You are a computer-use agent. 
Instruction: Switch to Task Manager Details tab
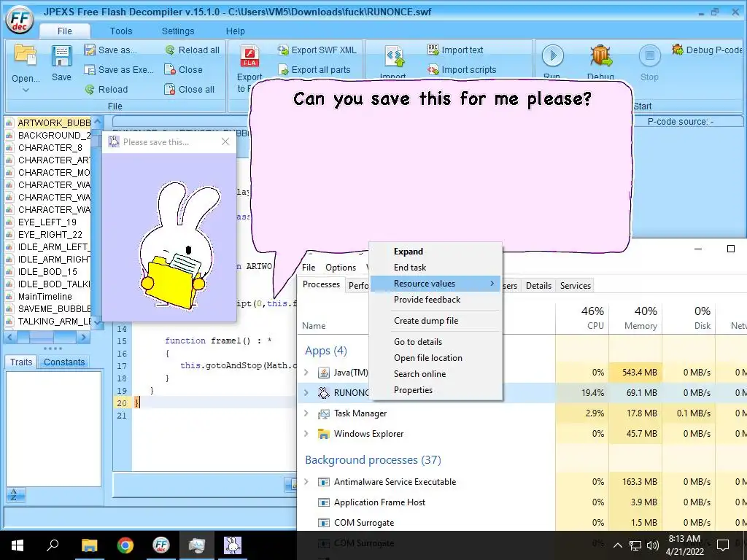point(538,286)
